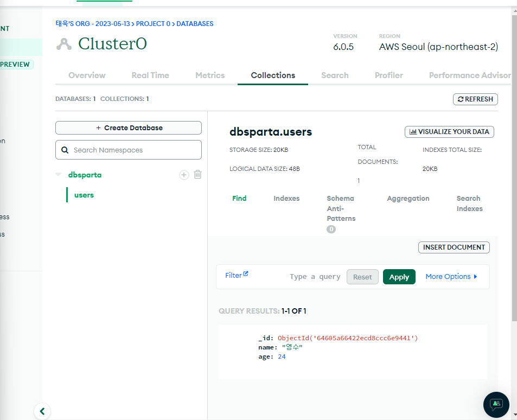Screen dimensions: 517x420
Task: Click the cluster icon beside Cluster0
Action: (64, 44)
